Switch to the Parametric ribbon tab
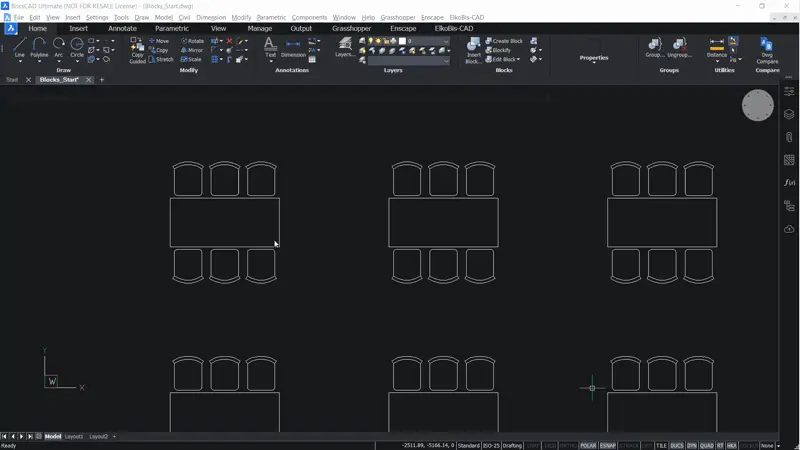Viewport: 800px width, 450px height. pyautogui.click(x=172, y=29)
